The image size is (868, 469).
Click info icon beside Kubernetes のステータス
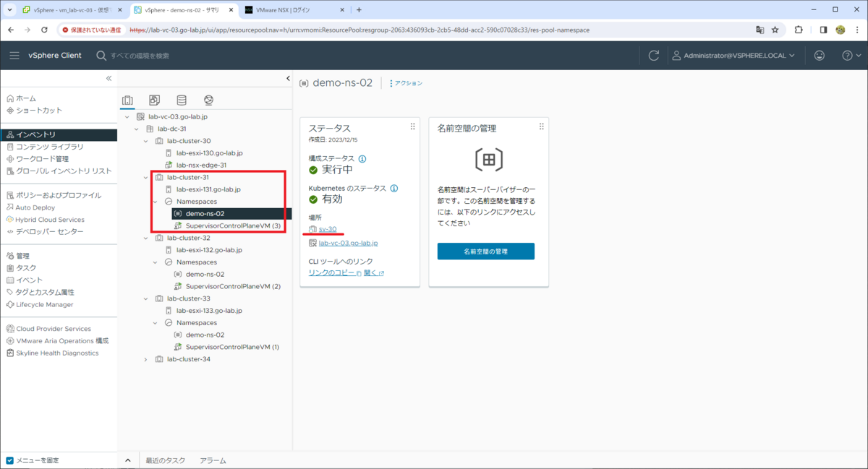pyautogui.click(x=394, y=189)
